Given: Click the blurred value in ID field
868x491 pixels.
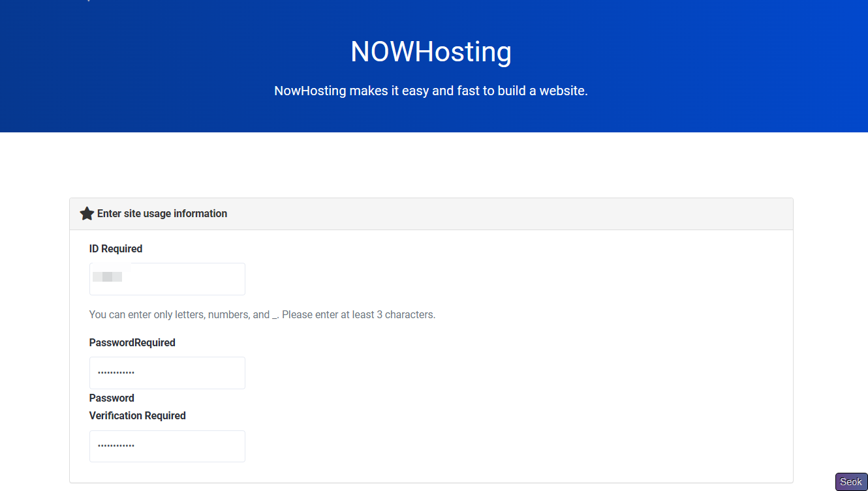Looking at the screenshot, I should pos(108,277).
